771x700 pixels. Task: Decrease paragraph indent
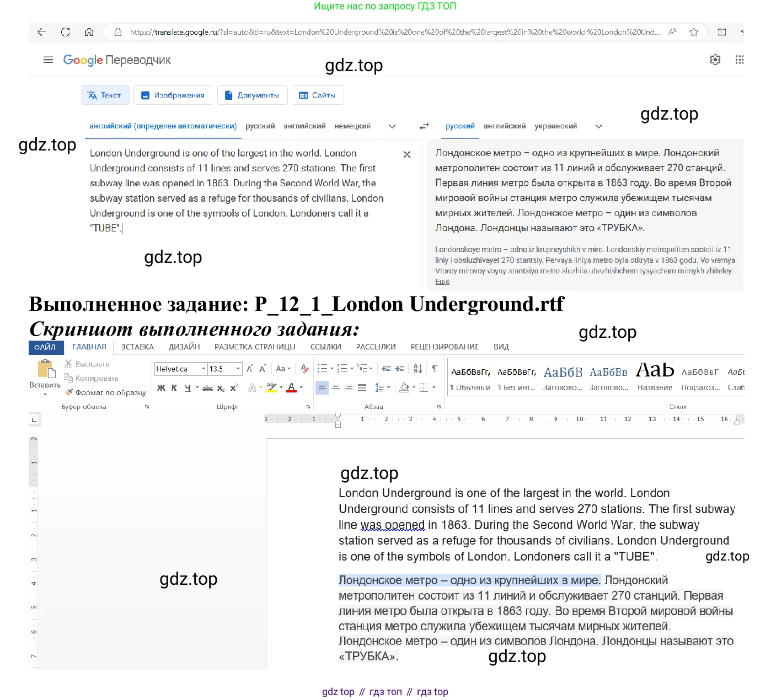387,369
